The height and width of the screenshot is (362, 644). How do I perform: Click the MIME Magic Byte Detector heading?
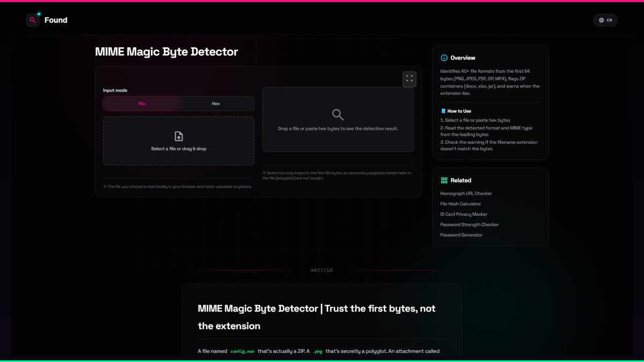pos(166,52)
